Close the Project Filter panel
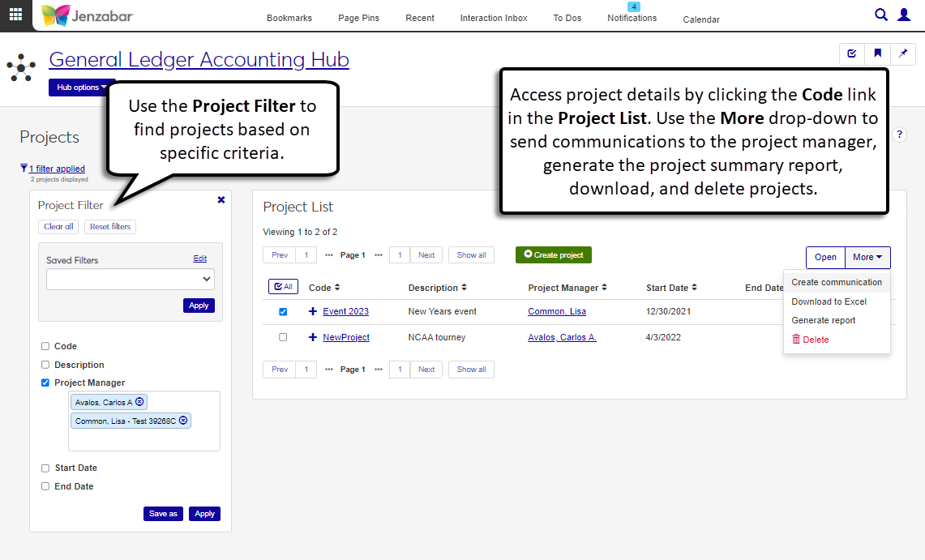The width and height of the screenshot is (925, 560). [x=221, y=200]
